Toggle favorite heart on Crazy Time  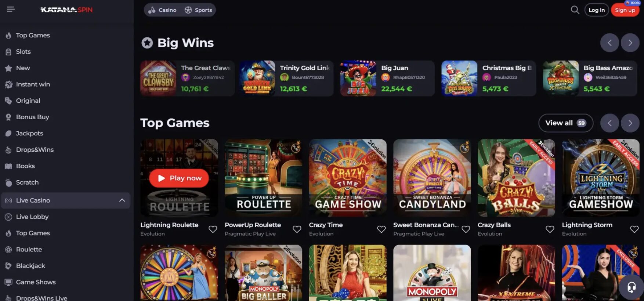(381, 229)
